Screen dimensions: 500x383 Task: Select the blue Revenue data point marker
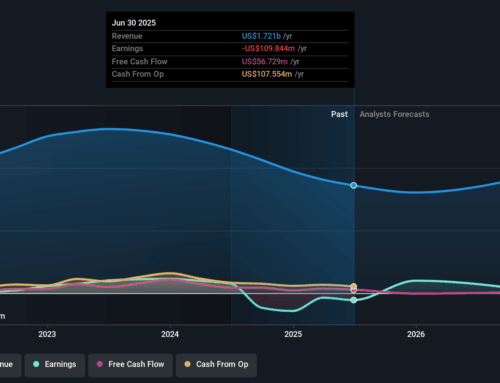tap(354, 185)
